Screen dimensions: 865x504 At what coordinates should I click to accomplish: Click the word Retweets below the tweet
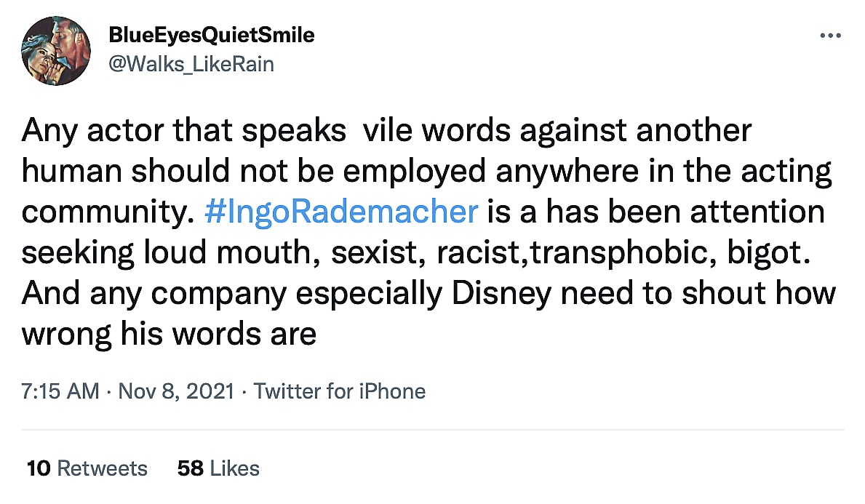102,468
